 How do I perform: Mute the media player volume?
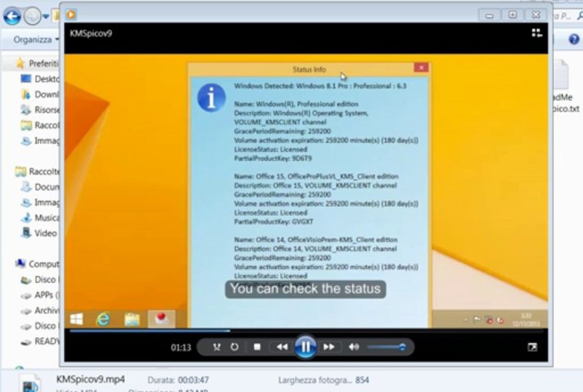coord(354,347)
